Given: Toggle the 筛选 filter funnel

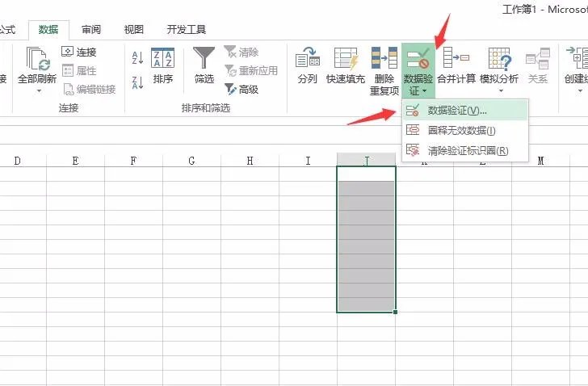Looking at the screenshot, I should [204, 57].
